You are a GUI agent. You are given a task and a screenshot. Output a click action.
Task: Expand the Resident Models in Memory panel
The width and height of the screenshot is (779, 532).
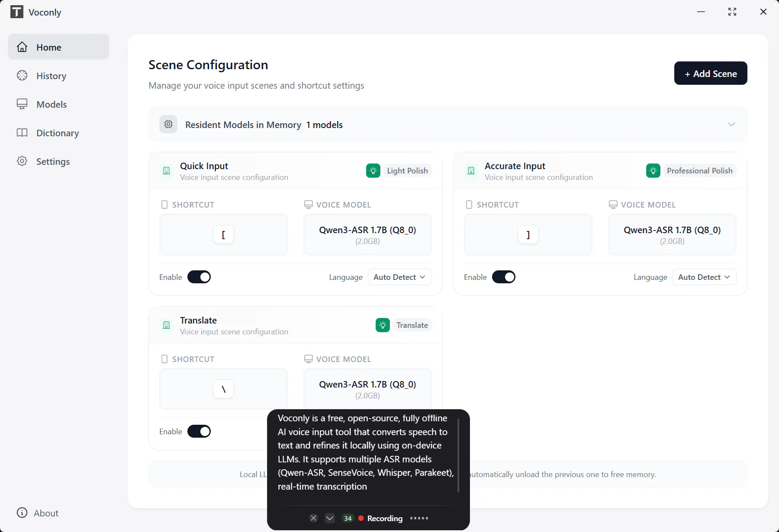(448, 125)
